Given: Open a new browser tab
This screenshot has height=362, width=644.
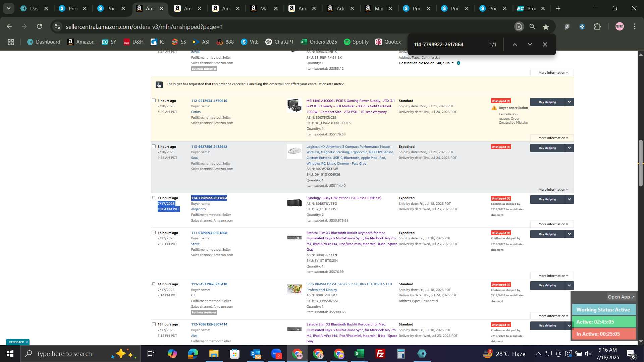Looking at the screenshot, I should point(558,9).
